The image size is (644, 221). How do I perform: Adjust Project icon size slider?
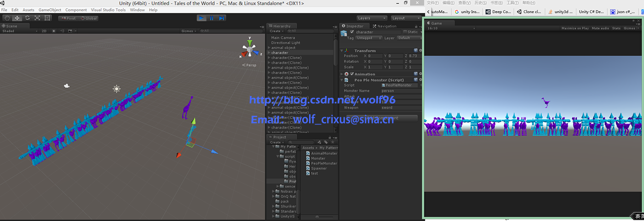click(x=317, y=216)
